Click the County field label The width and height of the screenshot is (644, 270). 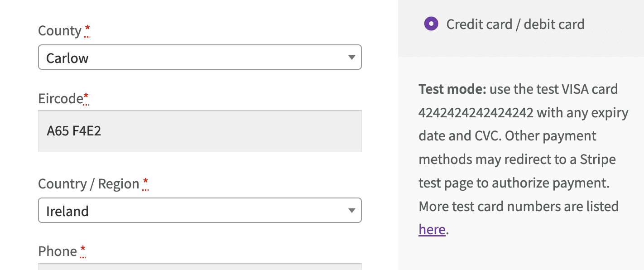click(x=59, y=30)
